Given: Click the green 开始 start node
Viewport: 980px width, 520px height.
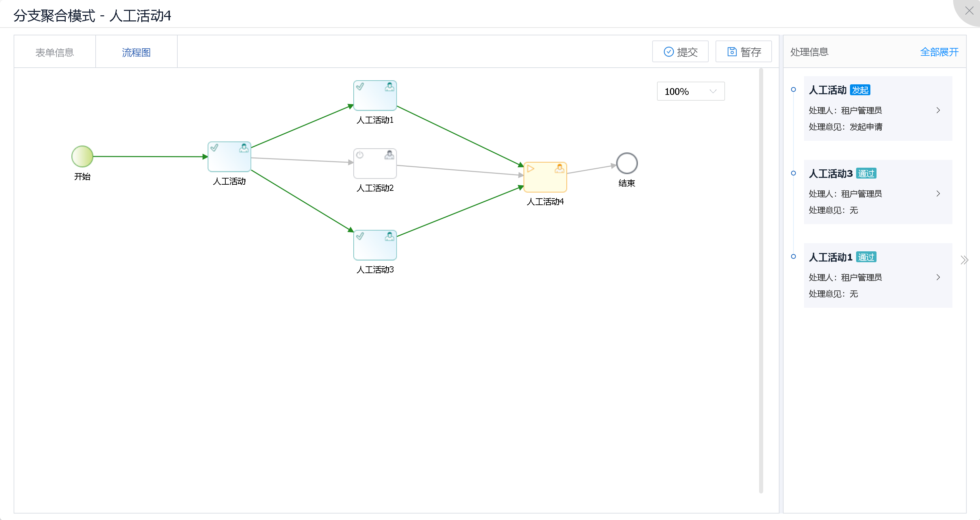Looking at the screenshot, I should click(82, 156).
